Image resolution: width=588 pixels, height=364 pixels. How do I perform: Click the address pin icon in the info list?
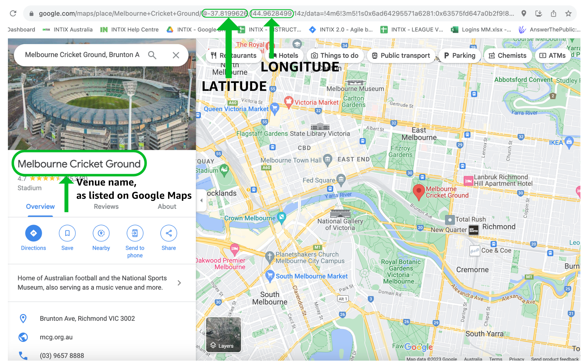(23, 318)
